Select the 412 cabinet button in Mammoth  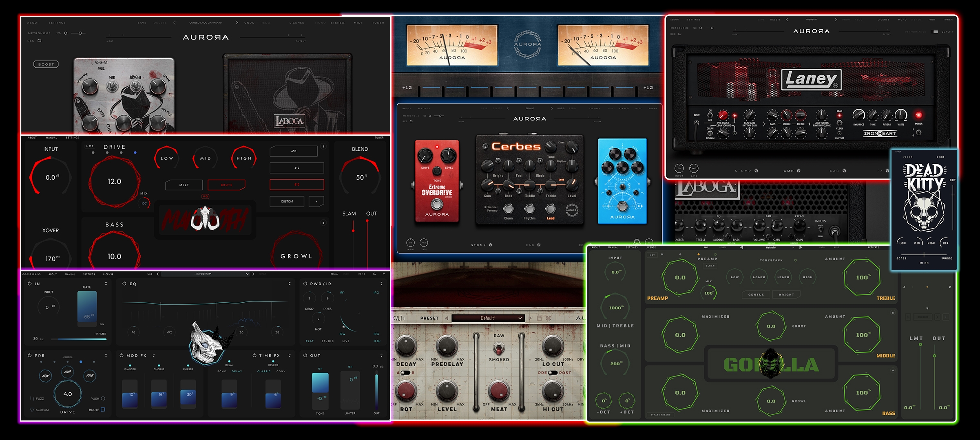click(x=297, y=168)
